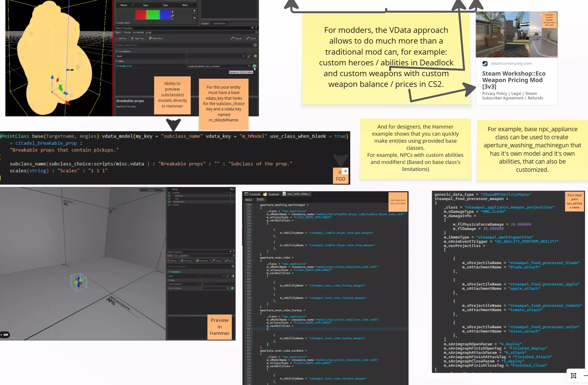Click blue up-arrow icon beside asset thumbnail
588x385 pixels.
point(173,12)
